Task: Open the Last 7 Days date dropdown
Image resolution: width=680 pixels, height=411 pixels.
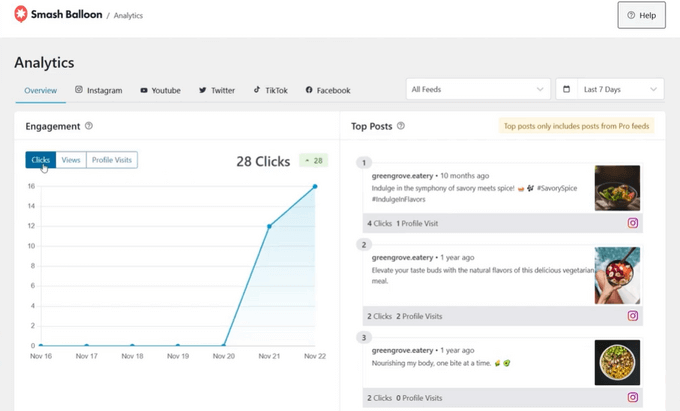Action: [x=610, y=89]
